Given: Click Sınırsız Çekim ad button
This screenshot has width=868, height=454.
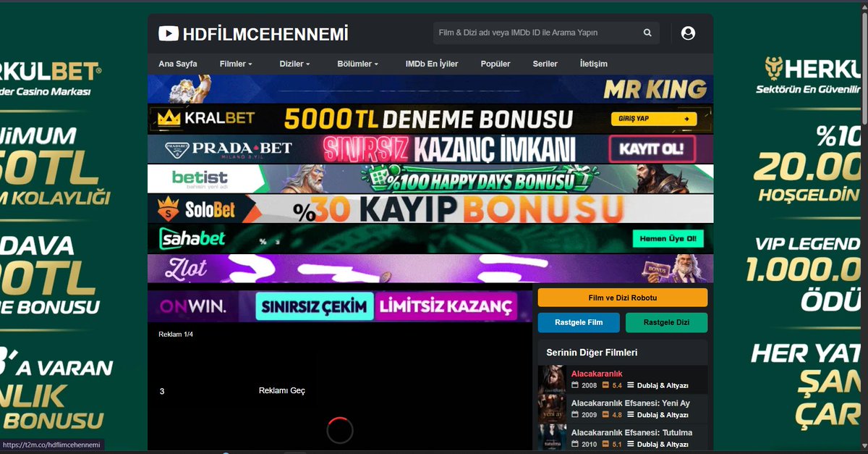Looking at the screenshot, I should [x=315, y=306].
